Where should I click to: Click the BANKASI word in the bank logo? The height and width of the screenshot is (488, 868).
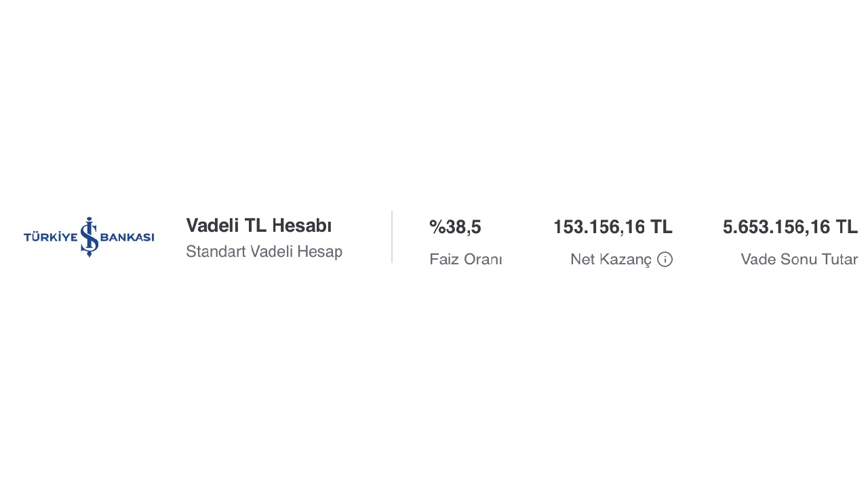(x=127, y=237)
